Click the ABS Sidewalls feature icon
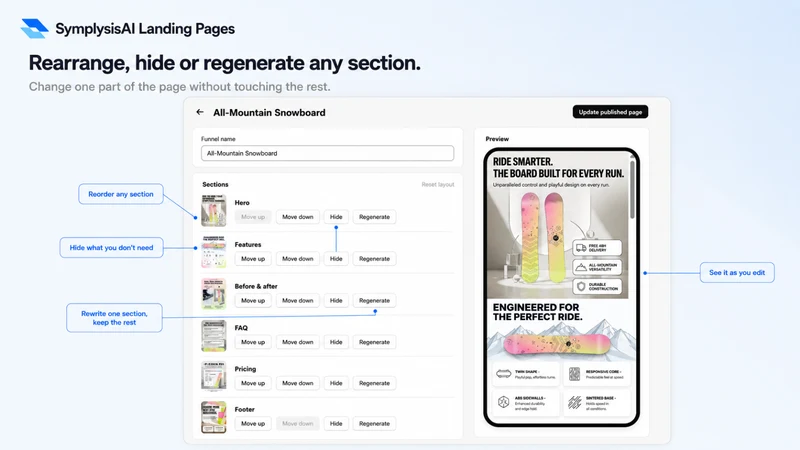Viewport: 800px width, 450px height. click(504, 402)
